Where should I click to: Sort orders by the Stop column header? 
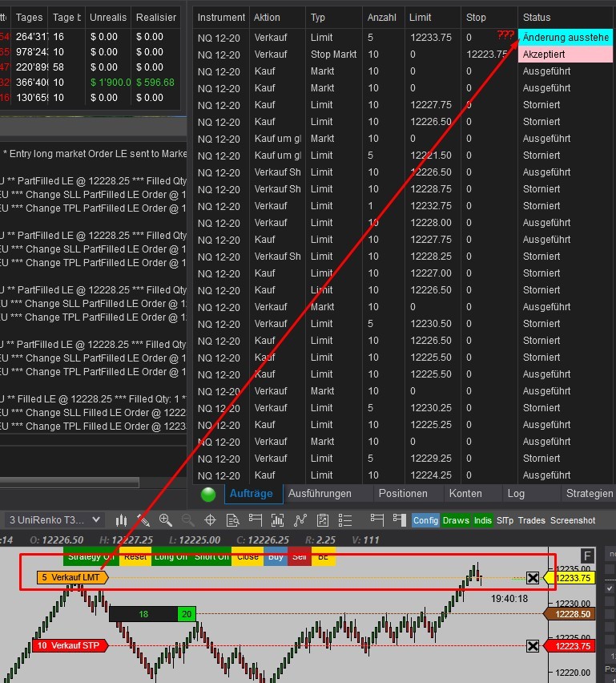489,18
